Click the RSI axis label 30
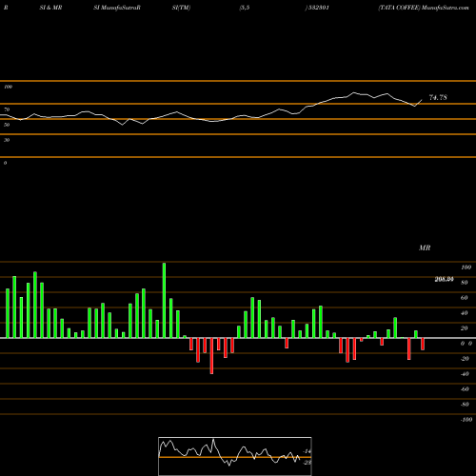This screenshot has height=476, width=476. coord(7,140)
